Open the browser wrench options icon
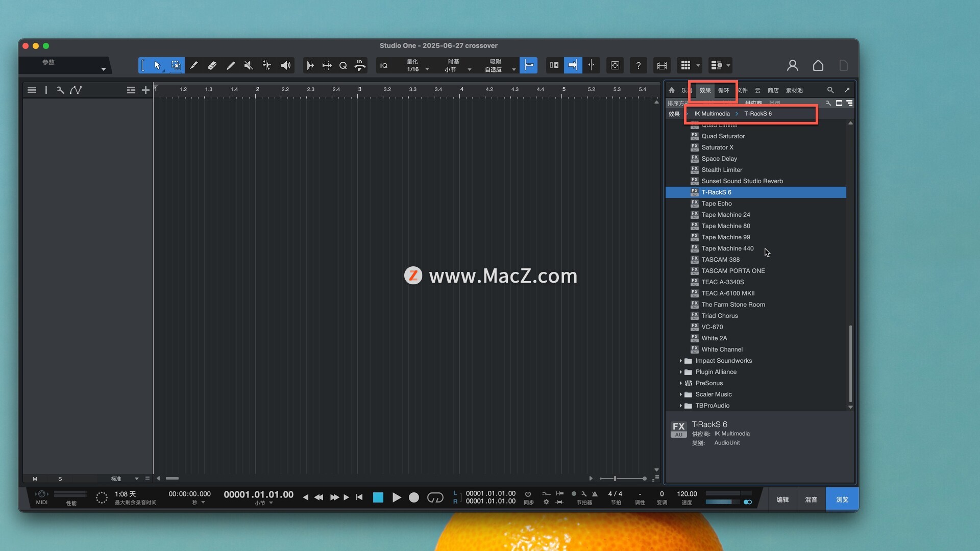This screenshot has width=980, height=551. pyautogui.click(x=828, y=103)
